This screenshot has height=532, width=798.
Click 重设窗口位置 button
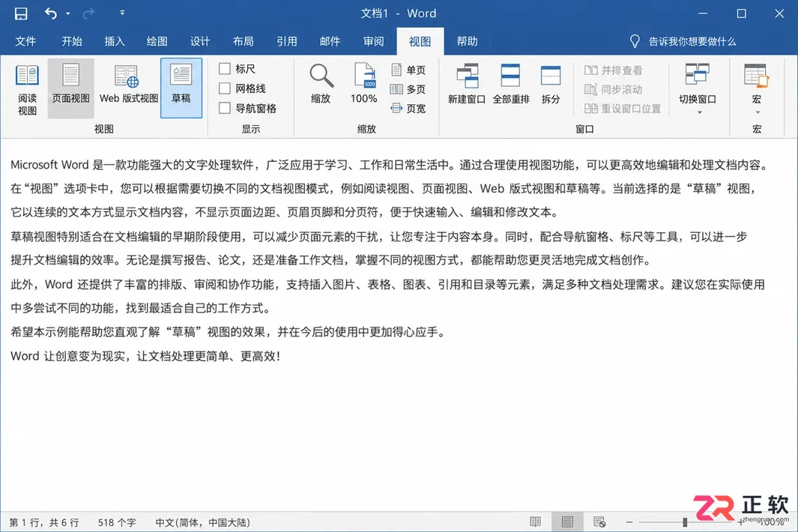623,109
